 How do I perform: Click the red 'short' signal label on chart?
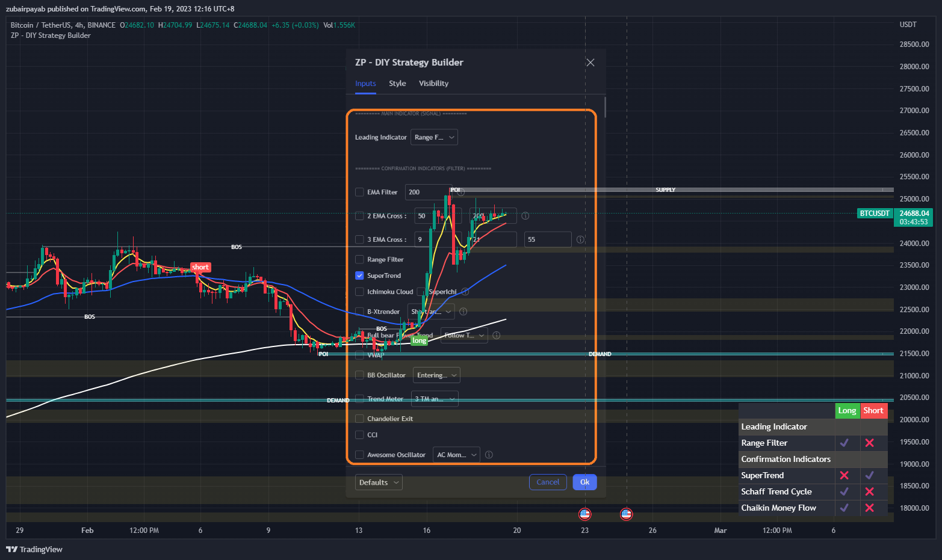click(200, 267)
